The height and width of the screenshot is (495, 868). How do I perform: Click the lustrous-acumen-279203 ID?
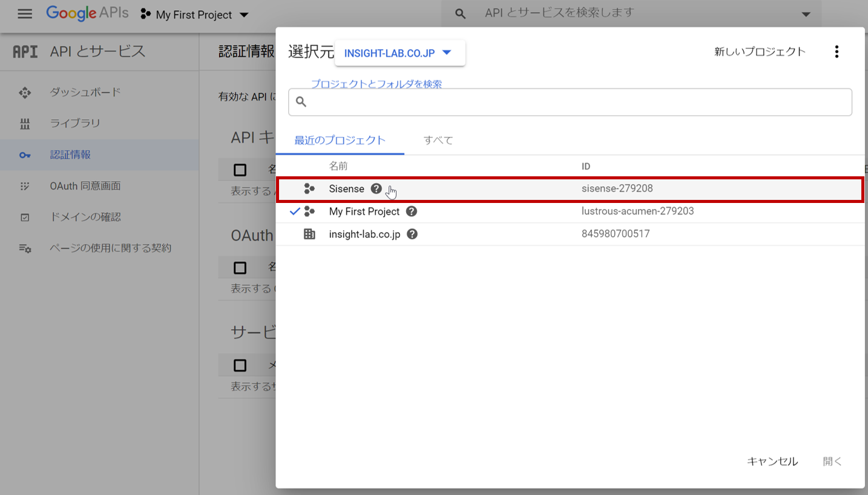tap(638, 211)
